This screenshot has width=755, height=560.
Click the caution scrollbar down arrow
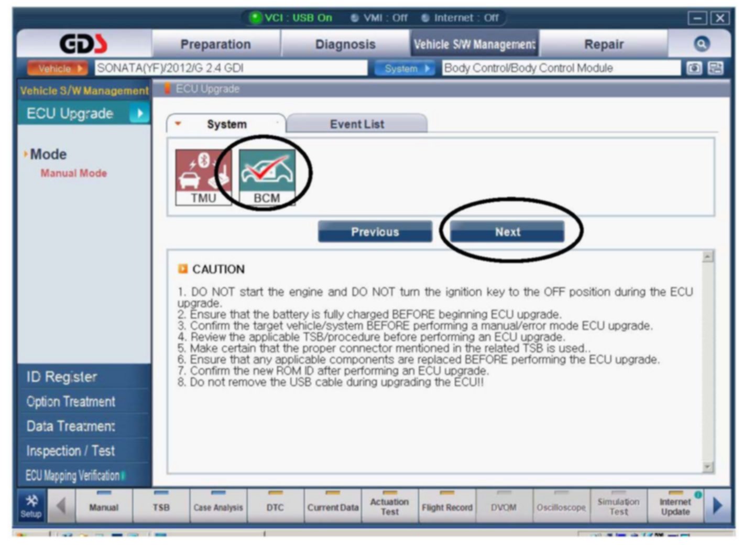coord(708,467)
